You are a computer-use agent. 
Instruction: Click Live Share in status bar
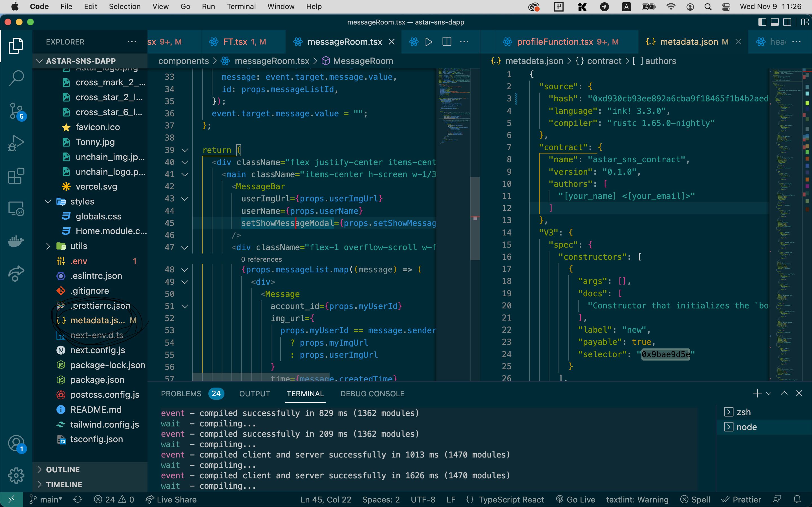(171, 500)
